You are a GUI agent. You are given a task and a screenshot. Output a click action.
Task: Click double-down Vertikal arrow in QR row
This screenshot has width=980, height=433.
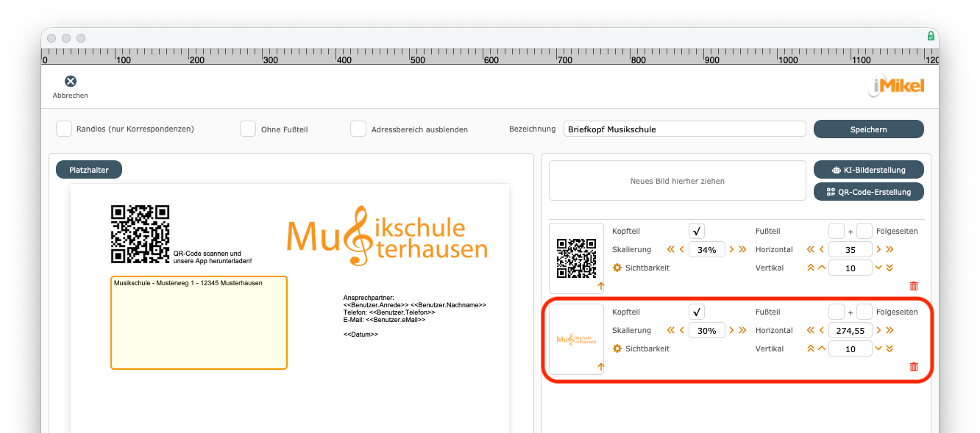pos(890,268)
